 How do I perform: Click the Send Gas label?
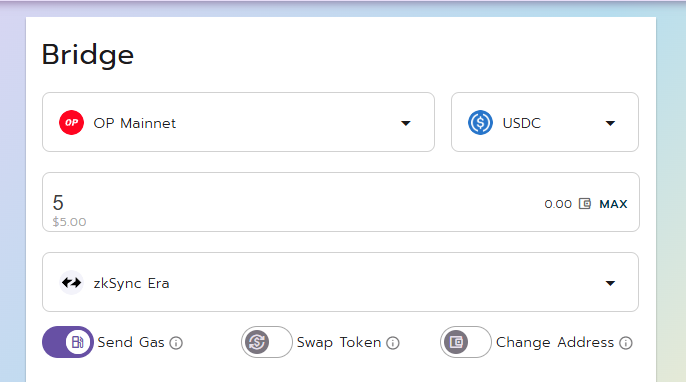pos(131,342)
